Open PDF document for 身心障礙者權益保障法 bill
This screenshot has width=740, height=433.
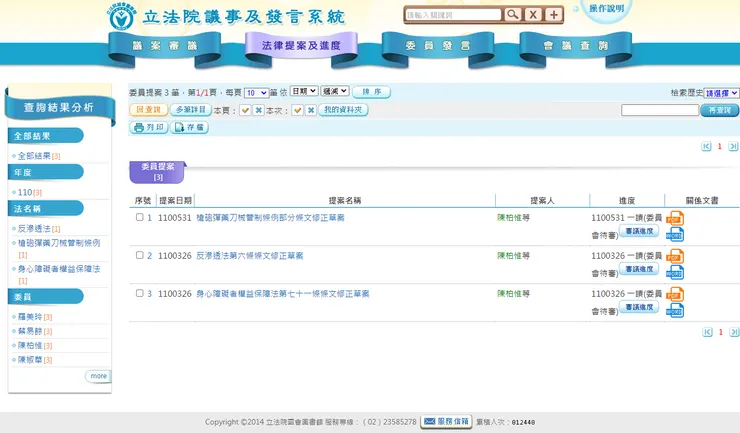tap(675, 294)
